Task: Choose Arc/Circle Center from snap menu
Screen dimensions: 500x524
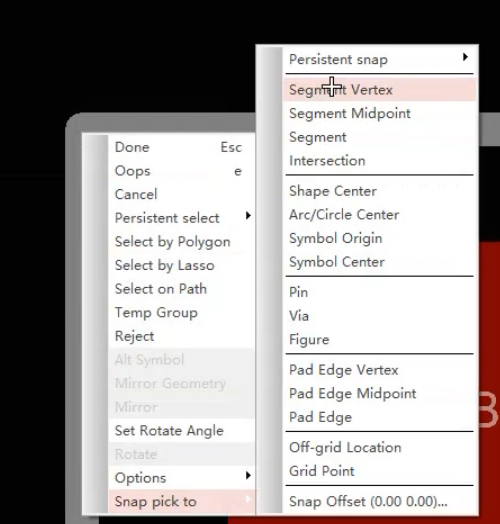Action: point(379,215)
